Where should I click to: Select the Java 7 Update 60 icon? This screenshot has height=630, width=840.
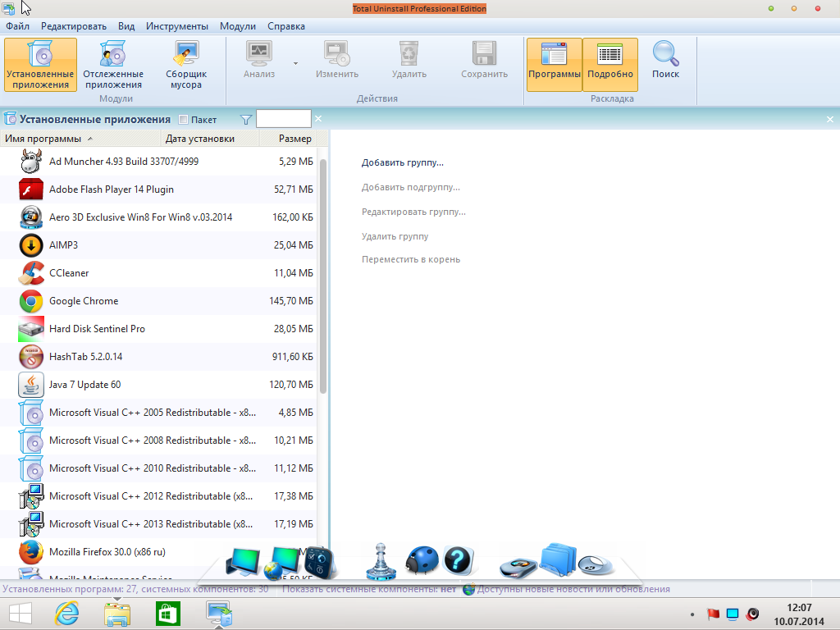click(x=31, y=385)
